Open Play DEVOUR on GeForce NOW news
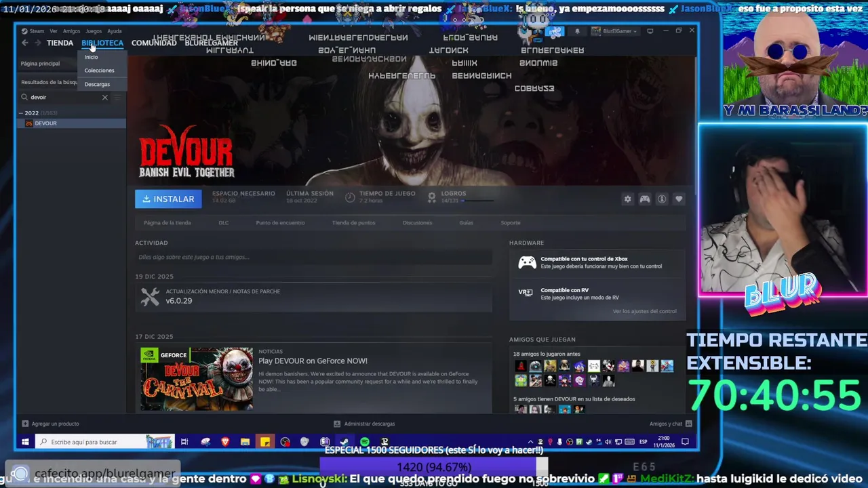 pyautogui.click(x=313, y=361)
